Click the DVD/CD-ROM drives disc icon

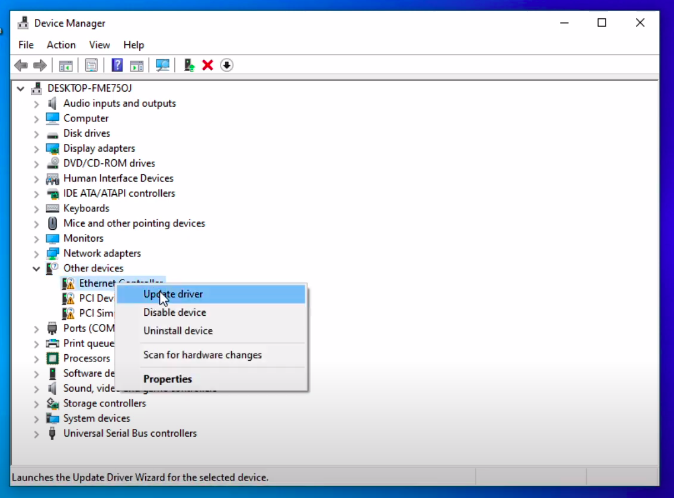pos(52,163)
